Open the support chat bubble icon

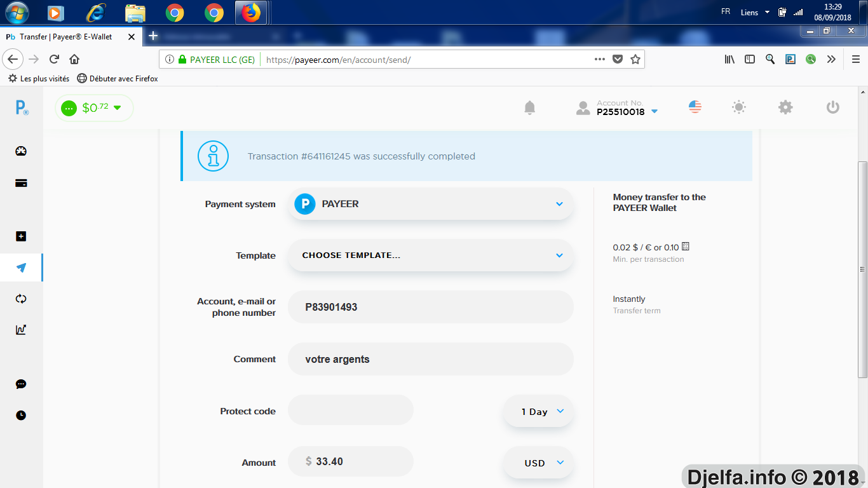(21, 384)
